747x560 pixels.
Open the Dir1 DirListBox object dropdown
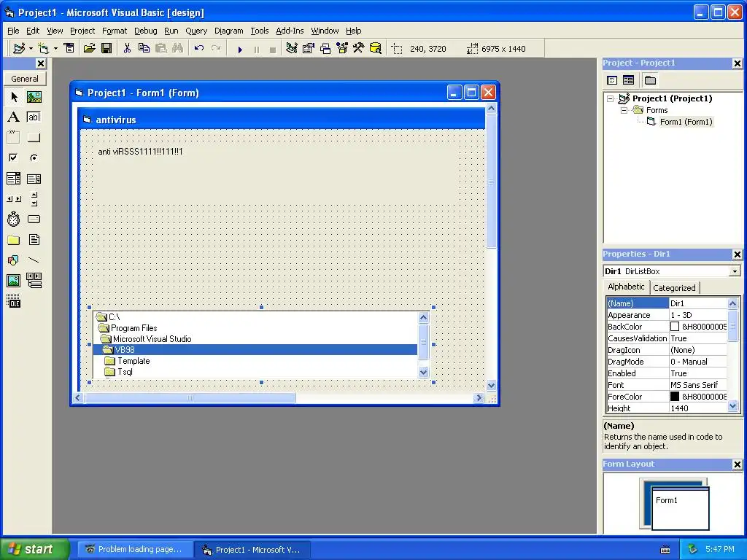[735, 271]
